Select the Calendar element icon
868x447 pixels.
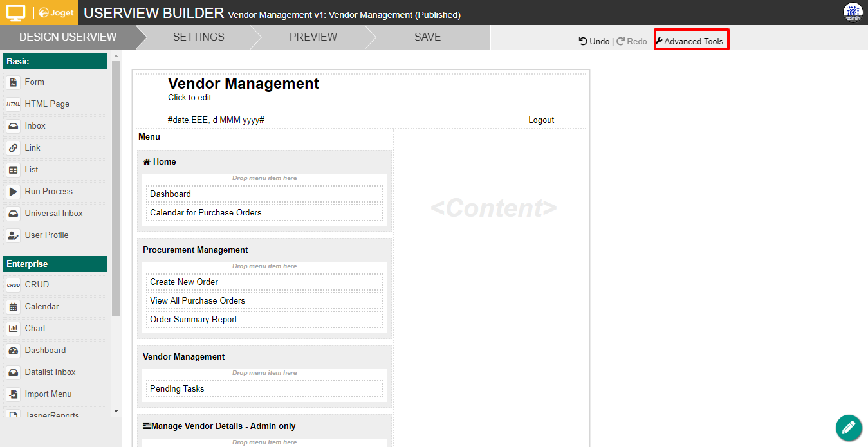tap(14, 307)
